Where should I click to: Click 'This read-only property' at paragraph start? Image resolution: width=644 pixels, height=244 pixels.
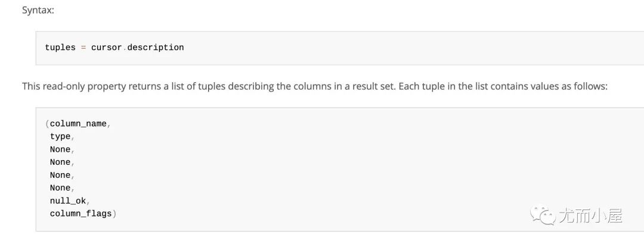click(x=75, y=86)
